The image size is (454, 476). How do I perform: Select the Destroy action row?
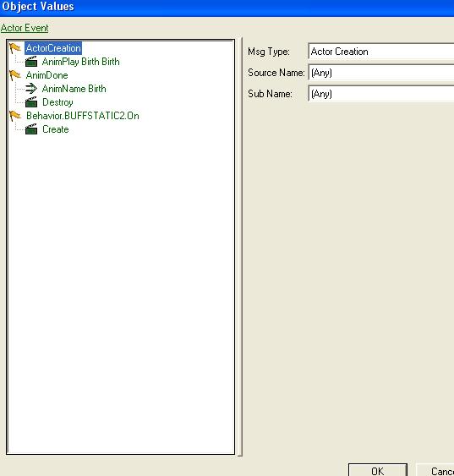[x=57, y=102]
